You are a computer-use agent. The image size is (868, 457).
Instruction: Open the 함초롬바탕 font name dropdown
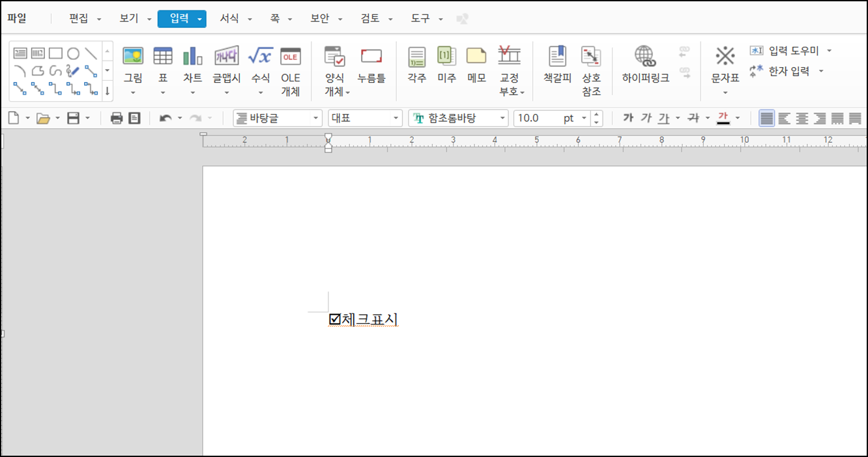[x=502, y=118]
